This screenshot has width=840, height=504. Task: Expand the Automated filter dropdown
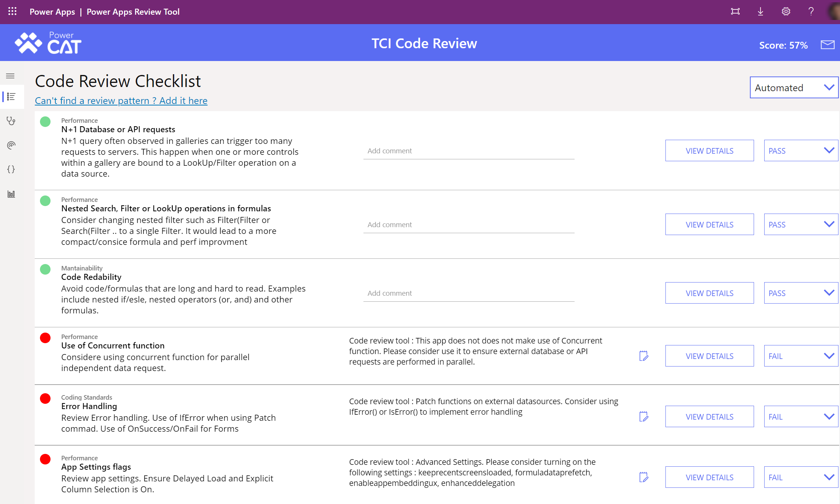[x=794, y=87]
